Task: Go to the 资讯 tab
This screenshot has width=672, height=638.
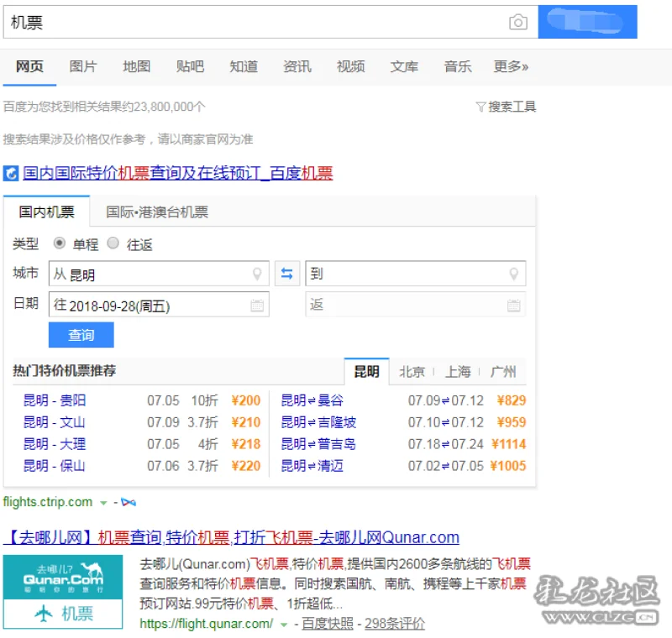Action: (x=297, y=66)
